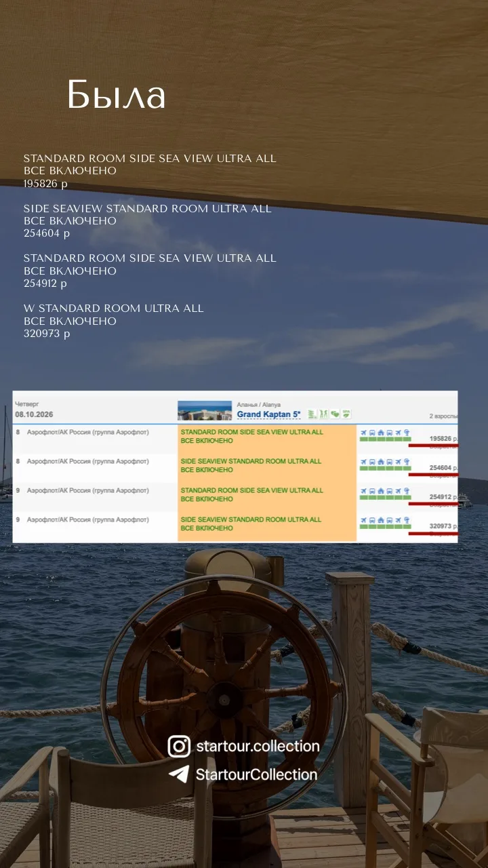Click first transfer bus icon in 254912 row
This screenshot has height=868, width=488.
(x=372, y=491)
